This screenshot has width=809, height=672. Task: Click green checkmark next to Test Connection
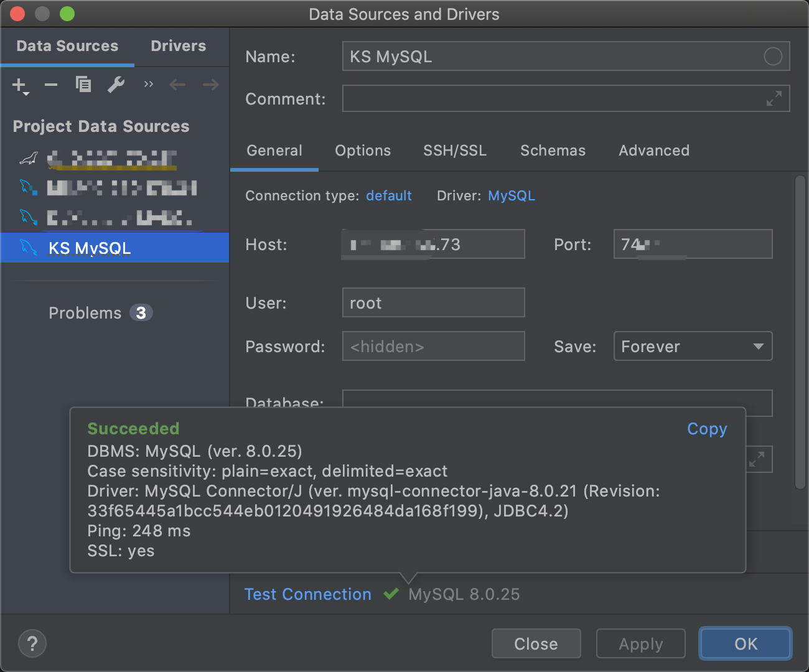pos(391,594)
